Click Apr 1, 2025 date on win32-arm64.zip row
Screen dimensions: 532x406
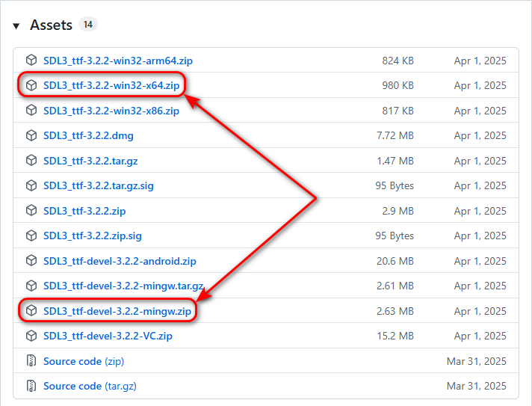[x=480, y=61]
